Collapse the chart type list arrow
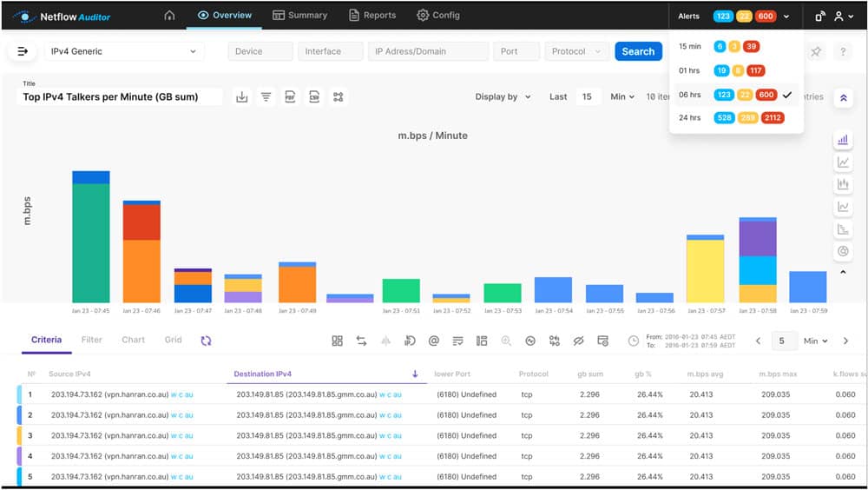 tap(843, 272)
